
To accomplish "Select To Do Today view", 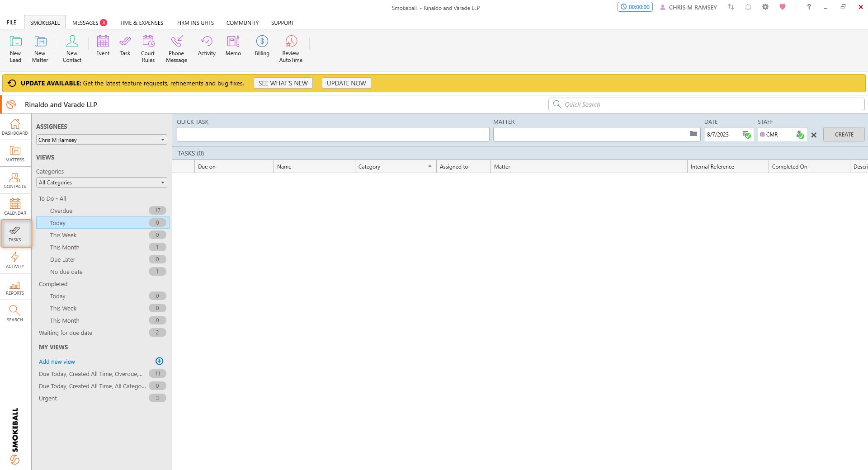I will [102, 223].
